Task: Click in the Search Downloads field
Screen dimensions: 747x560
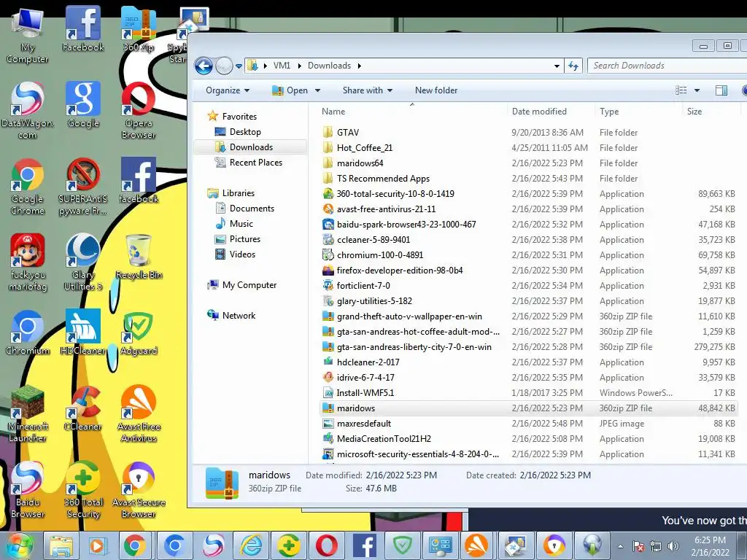Action: click(667, 66)
